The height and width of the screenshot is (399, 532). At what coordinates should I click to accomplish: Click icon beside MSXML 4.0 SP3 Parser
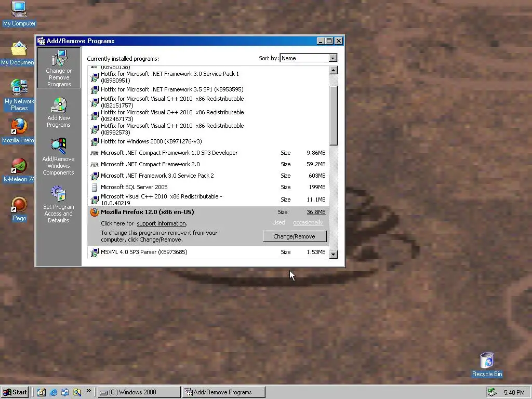click(95, 252)
